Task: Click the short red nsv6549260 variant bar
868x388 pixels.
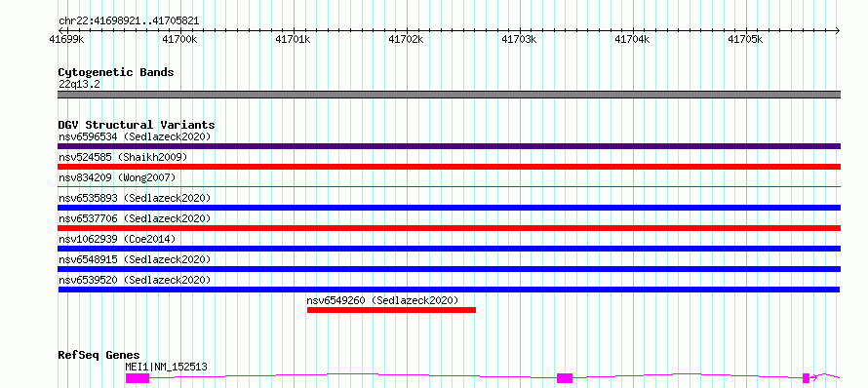Action: (391, 310)
